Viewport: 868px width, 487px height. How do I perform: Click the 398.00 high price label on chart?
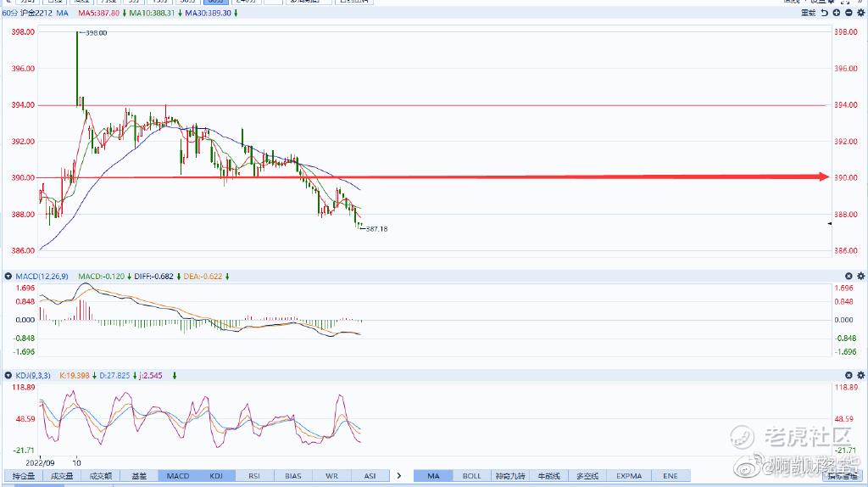[x=97, y=33]
